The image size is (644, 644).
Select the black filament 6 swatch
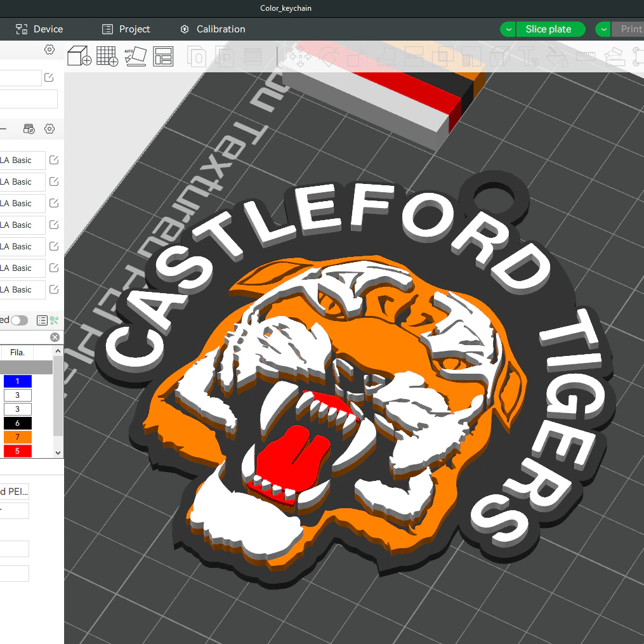coord(18,423)
